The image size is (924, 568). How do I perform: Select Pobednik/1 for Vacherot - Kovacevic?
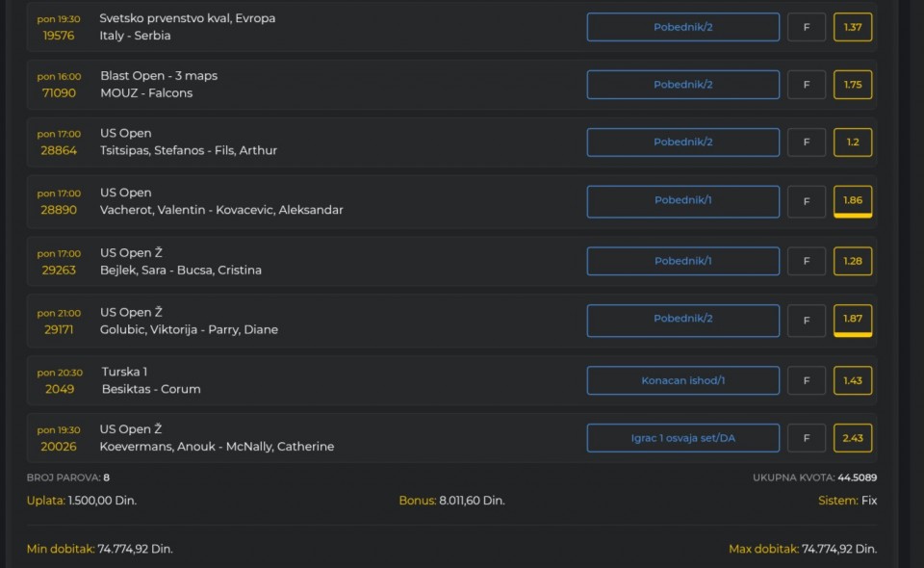(x=683, y=201)
